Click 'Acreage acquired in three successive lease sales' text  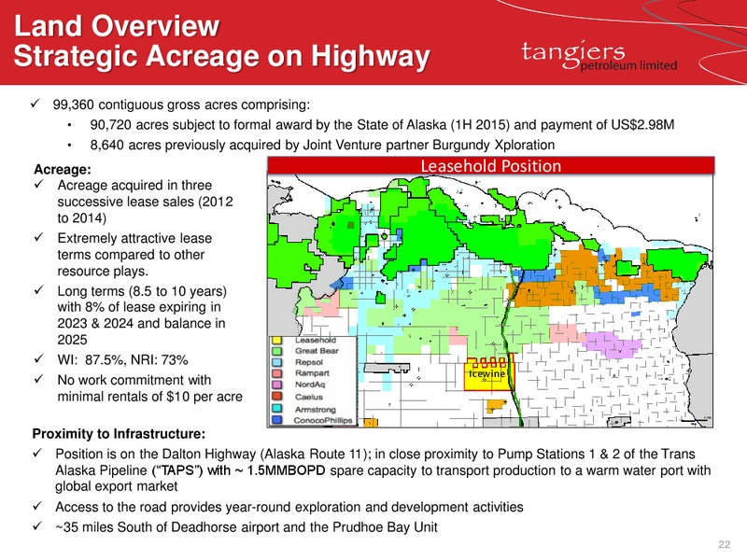146,202
